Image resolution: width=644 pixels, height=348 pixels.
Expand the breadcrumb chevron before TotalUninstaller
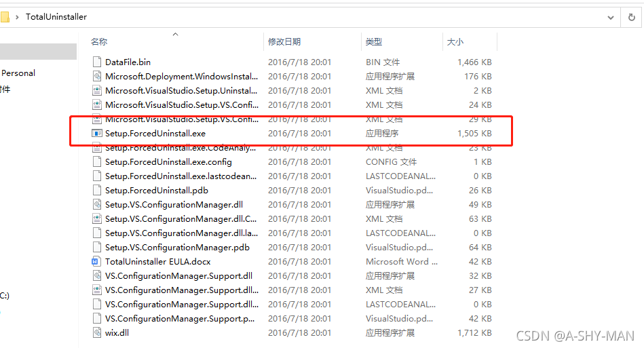[17, 17]
